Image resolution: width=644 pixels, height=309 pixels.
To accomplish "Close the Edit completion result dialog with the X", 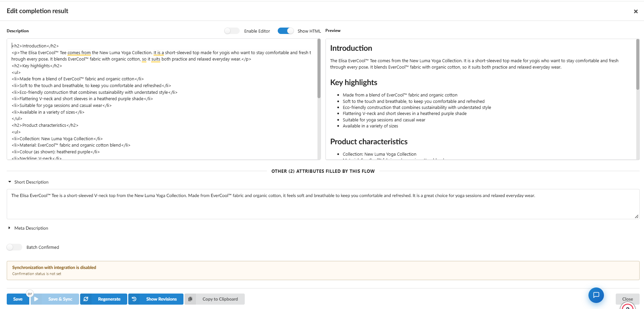I will pyautogui.click(x=636, y=11).
